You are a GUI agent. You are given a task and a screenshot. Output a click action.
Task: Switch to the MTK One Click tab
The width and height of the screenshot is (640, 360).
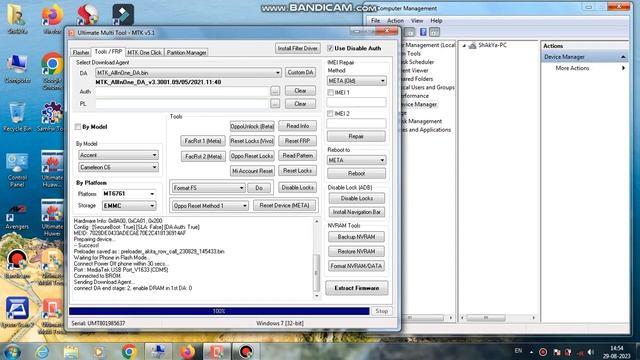144,53
